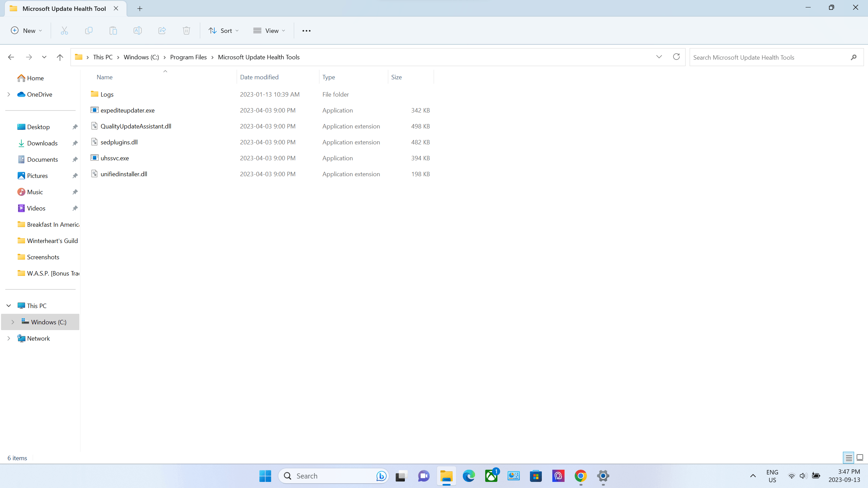Open Google Chrome from the taskbar
This screenshot has height=488, width=868.
point(580,476)
